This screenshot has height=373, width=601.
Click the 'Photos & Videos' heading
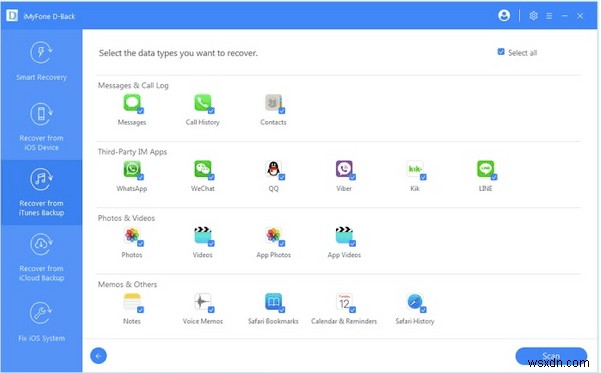(x=126, y=218)
